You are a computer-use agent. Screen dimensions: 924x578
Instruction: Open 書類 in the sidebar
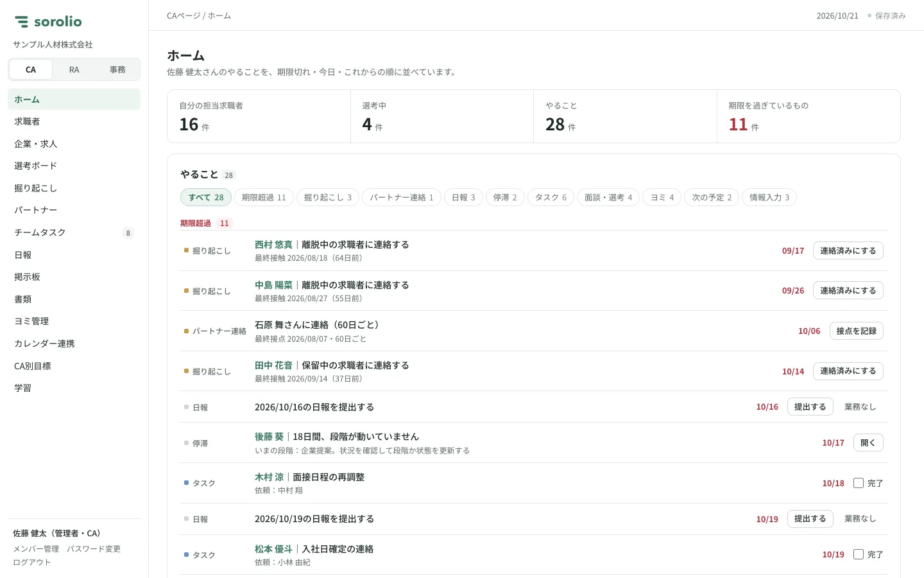pyautogui.click(x=74, y=299)
